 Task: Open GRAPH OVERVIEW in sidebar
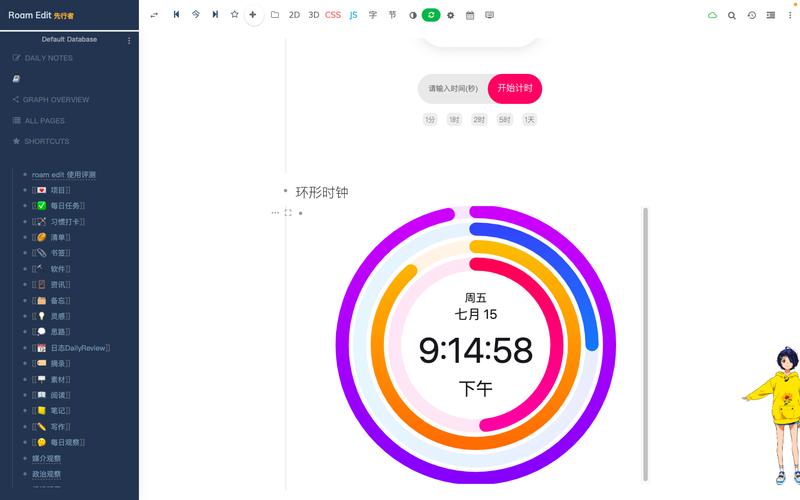point(51,99)
